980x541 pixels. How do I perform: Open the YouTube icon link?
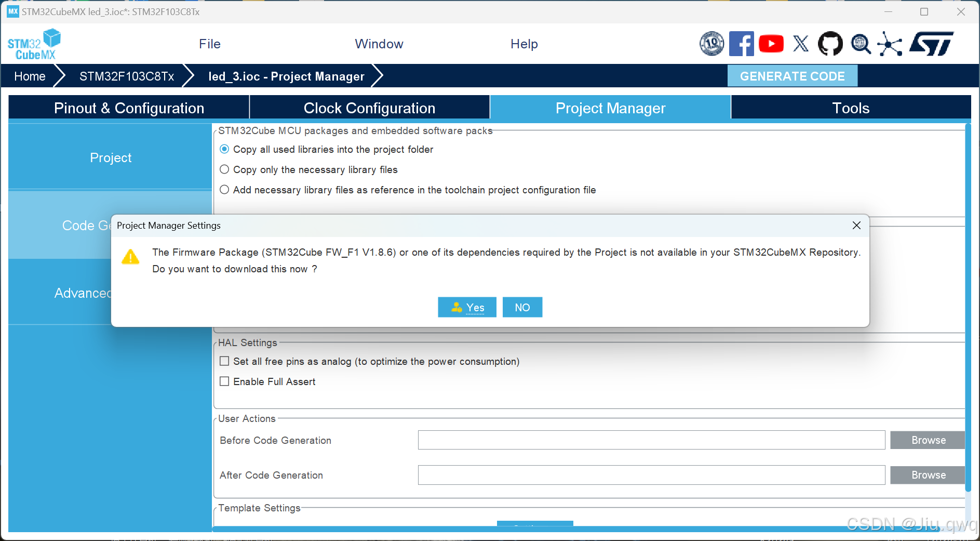[x=771, y=44]
